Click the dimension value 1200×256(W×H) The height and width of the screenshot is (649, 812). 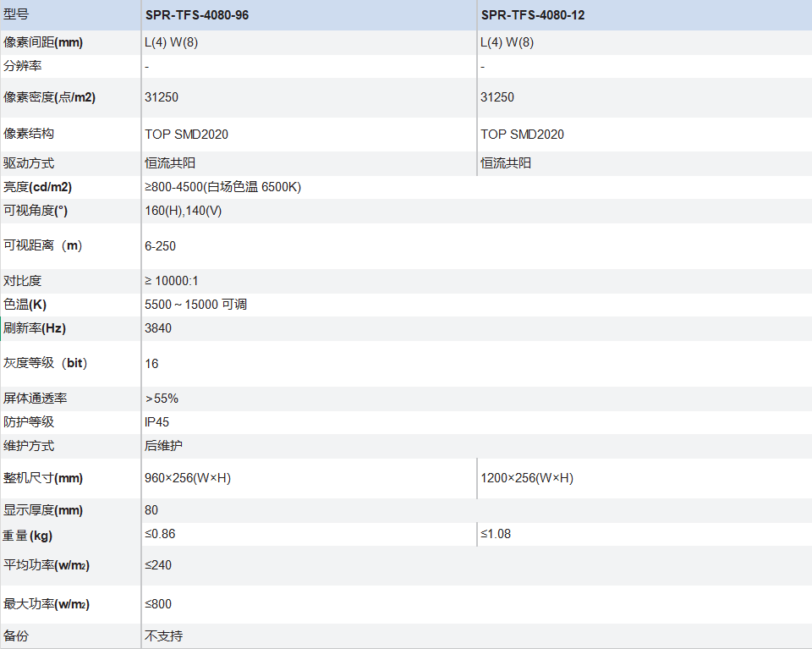(x=527, y=478)
